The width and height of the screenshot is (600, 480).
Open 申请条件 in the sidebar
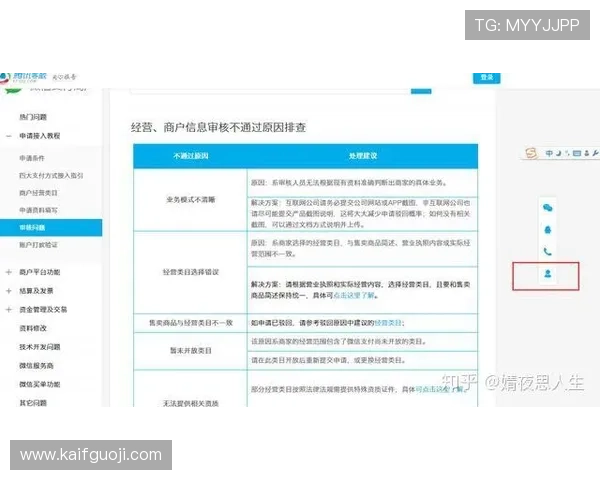[x=32, y=158]
